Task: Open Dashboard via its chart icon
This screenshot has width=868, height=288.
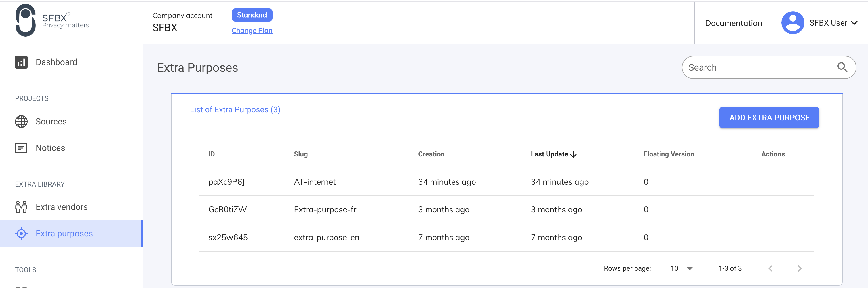Action: tap(21, 62)
